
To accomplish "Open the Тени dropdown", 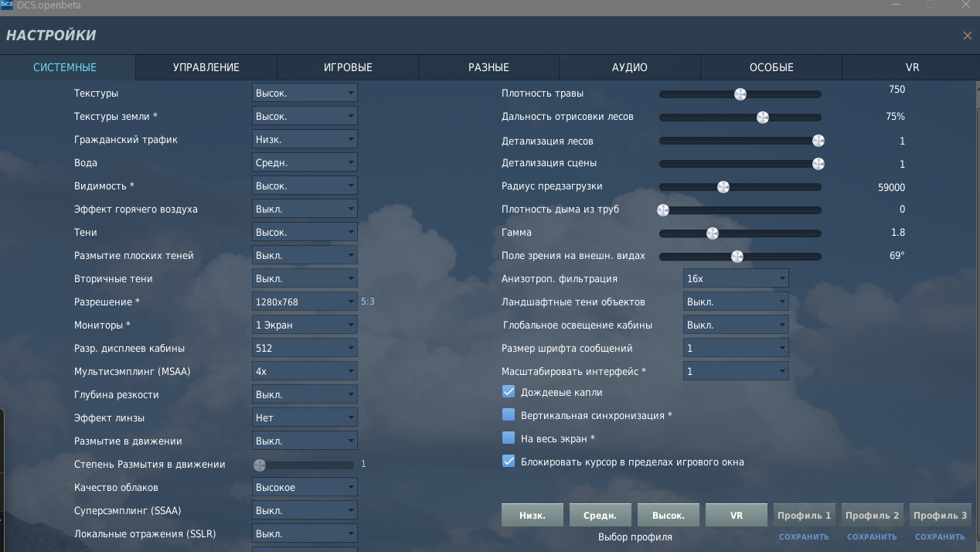I will click(305, 232).
